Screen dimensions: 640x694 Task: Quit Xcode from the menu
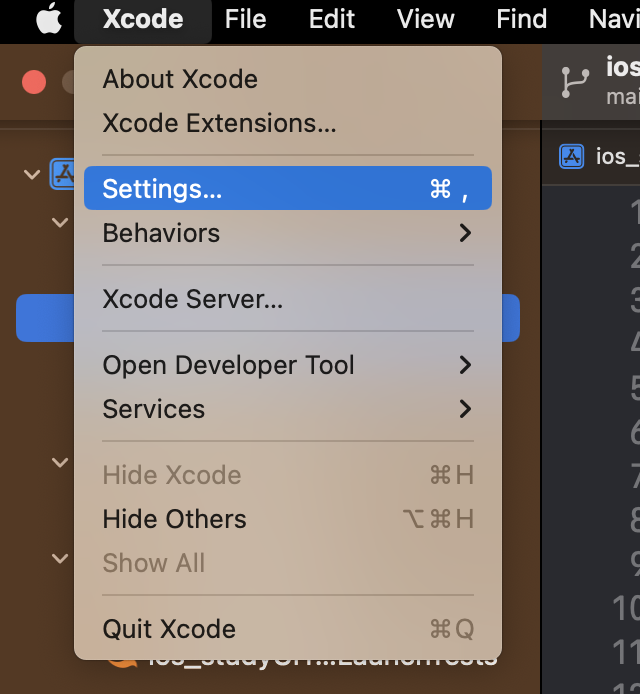(x=169, y=629)
